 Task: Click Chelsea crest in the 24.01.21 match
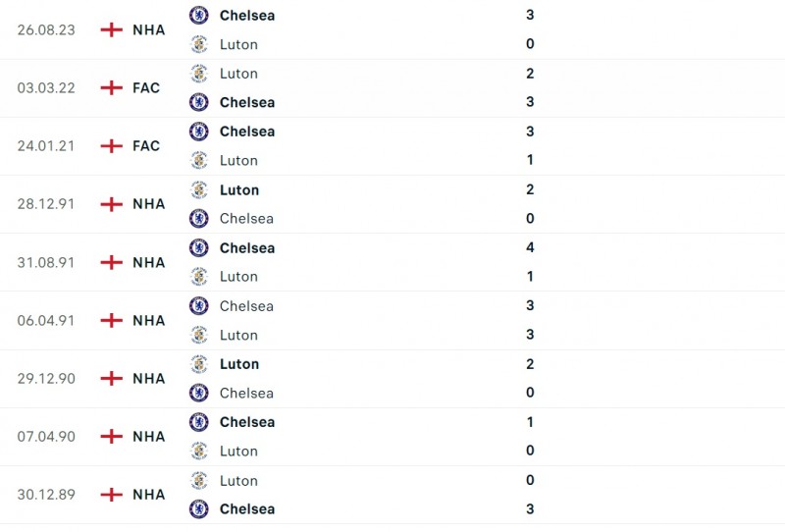tap(199, 132)
